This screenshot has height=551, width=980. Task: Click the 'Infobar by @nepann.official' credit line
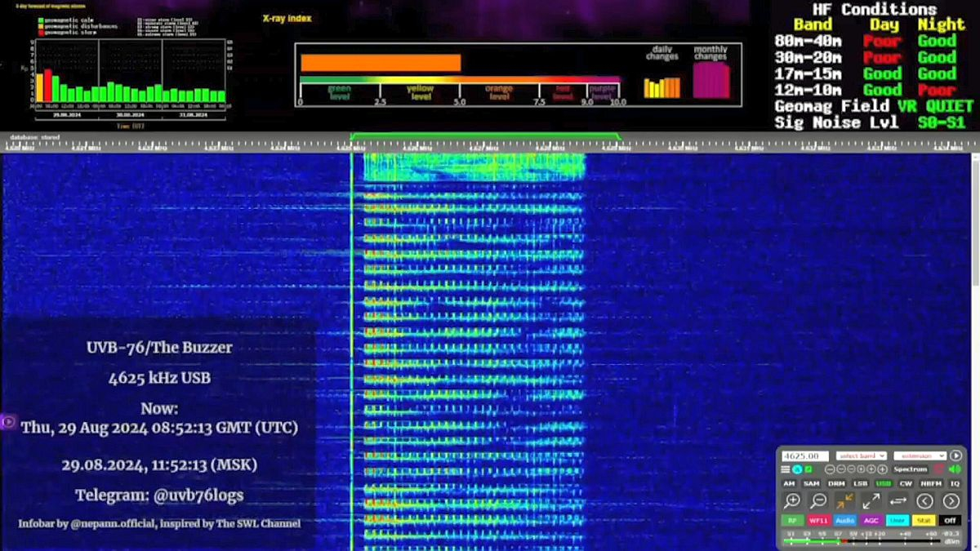159,523
